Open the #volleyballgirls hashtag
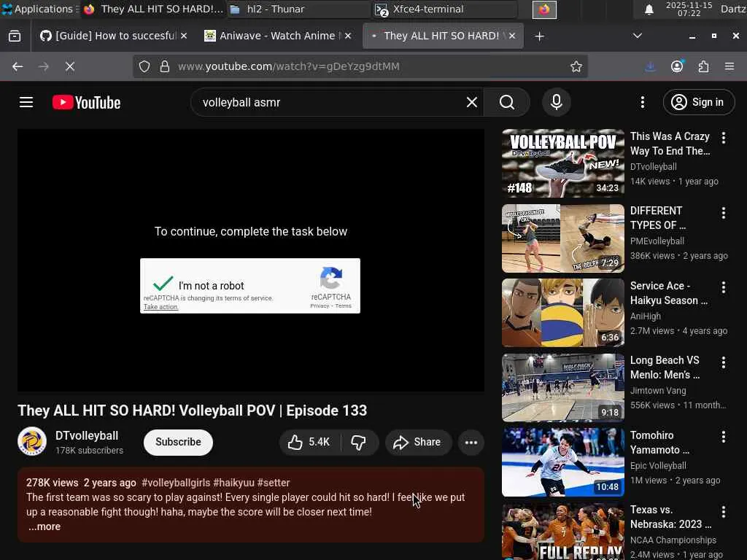The width and height of the screenshot is (747, 560). point(176,483)
